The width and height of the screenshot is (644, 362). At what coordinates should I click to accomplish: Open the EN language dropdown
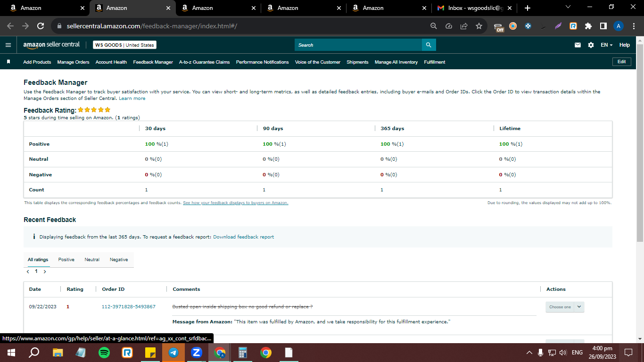coord(607,45)
